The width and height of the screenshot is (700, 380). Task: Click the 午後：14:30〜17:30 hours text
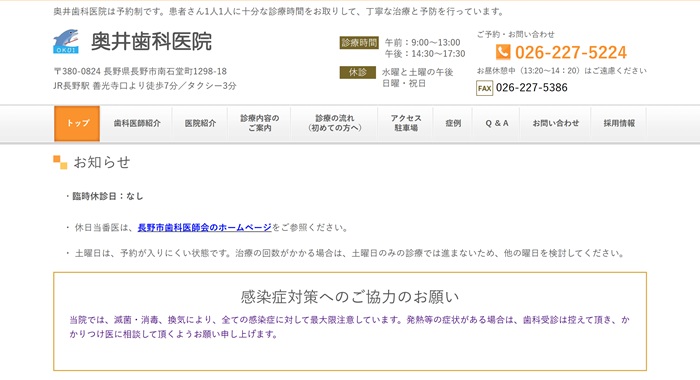click(x=425, y=54)
